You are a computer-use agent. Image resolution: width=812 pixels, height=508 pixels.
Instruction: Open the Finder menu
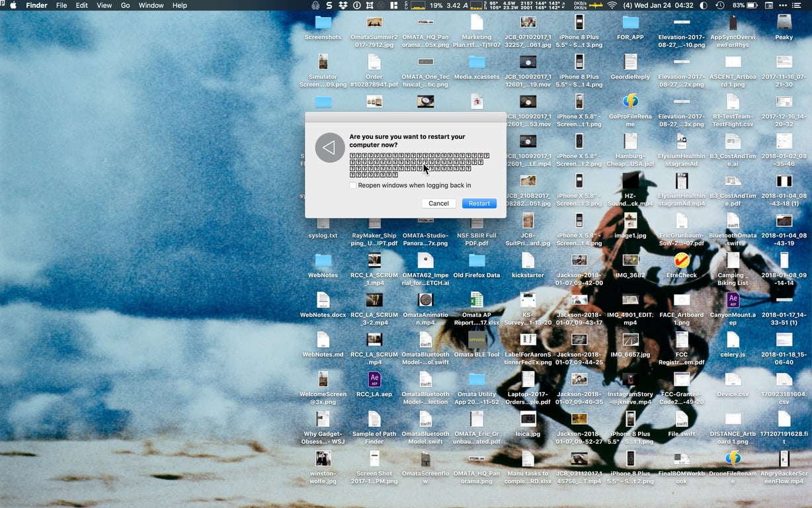[x=36, y=5]
